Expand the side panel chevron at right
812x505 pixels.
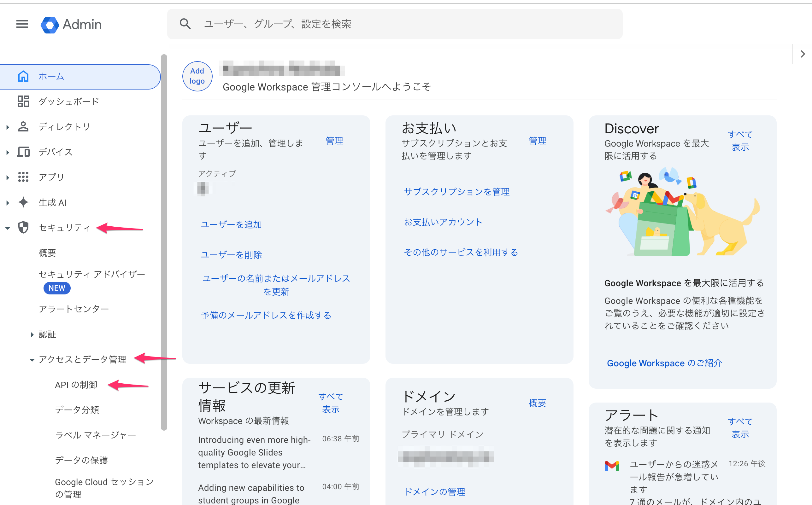pyautogui.click(x=803, y=54)
